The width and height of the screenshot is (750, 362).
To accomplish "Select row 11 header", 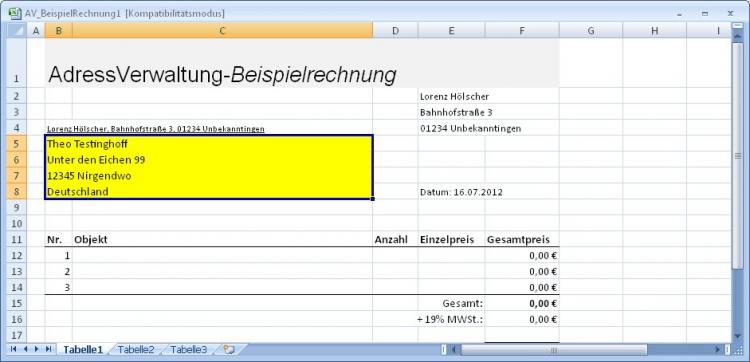I will [x=16, y=239].
